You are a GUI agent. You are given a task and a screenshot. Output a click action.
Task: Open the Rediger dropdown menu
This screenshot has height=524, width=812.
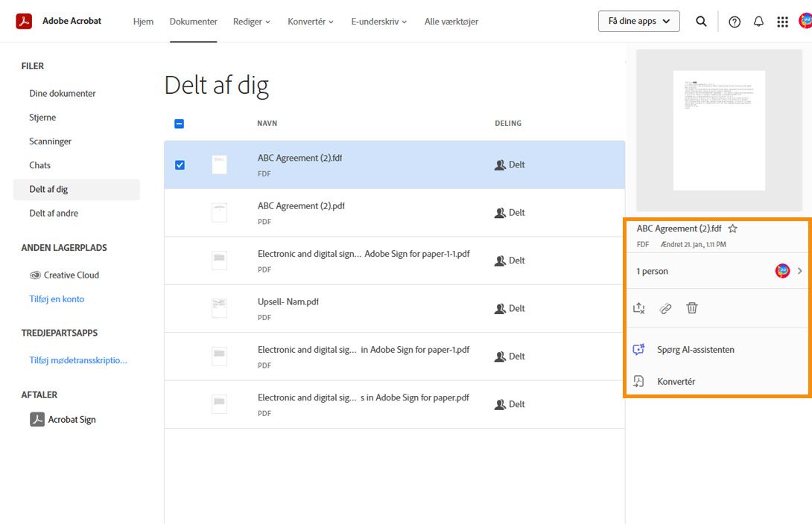[251, 22]
